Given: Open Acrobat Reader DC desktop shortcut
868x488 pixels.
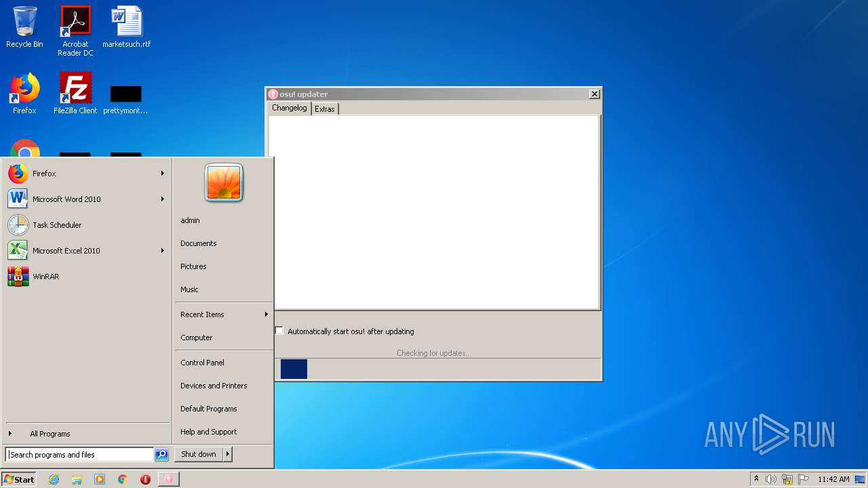Looking at the screenshot, I should (x=75, y=31).
